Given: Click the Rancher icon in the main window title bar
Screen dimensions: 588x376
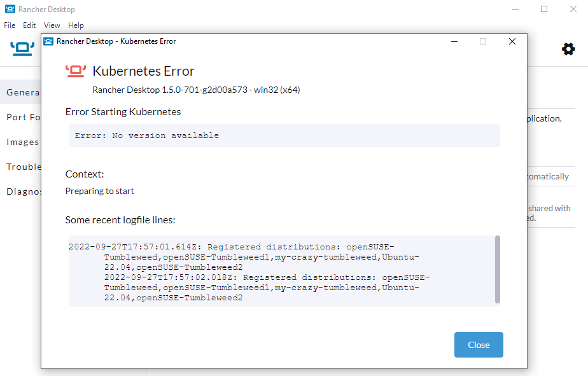Looking at the screenshot, I should [x=9, y=9].
